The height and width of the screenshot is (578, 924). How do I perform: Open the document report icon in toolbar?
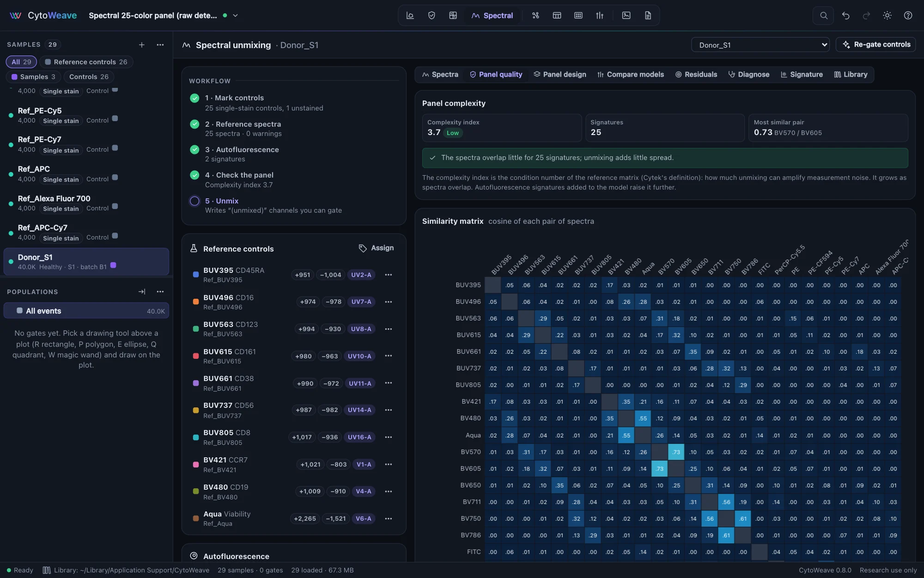[648, 15]
